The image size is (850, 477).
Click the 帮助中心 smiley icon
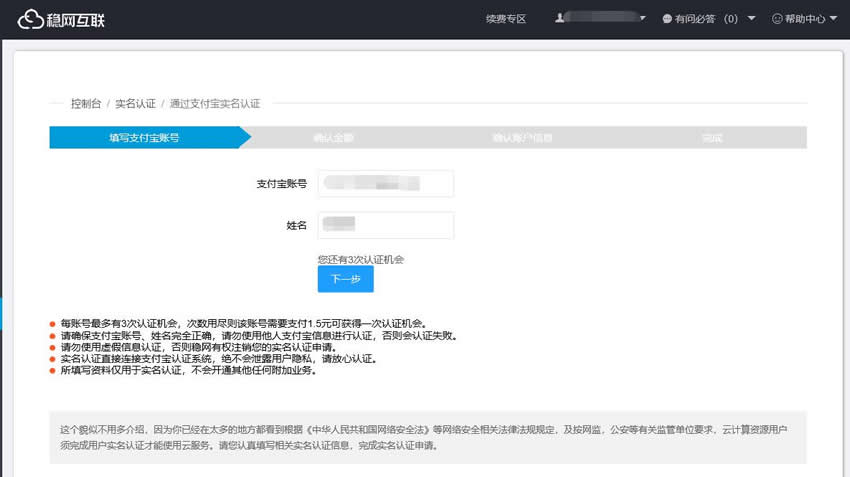coord(777,19)
